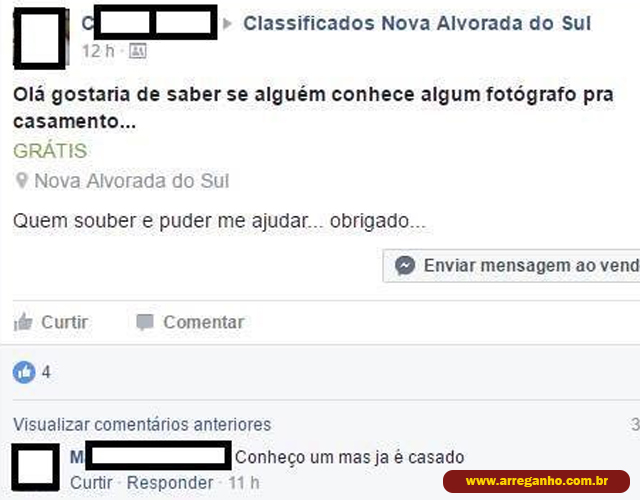Click the thumbs-up icon beside Curtir

click(x=23, y=322)
